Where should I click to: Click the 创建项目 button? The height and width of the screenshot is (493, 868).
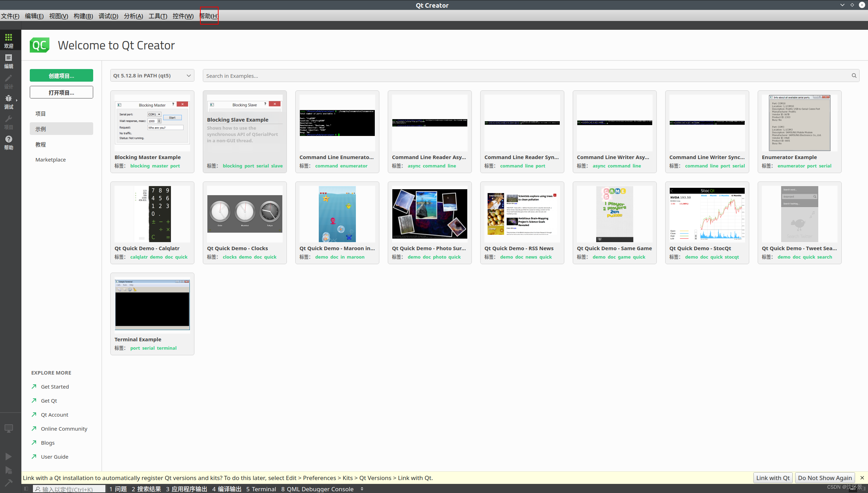pos(61,75)
